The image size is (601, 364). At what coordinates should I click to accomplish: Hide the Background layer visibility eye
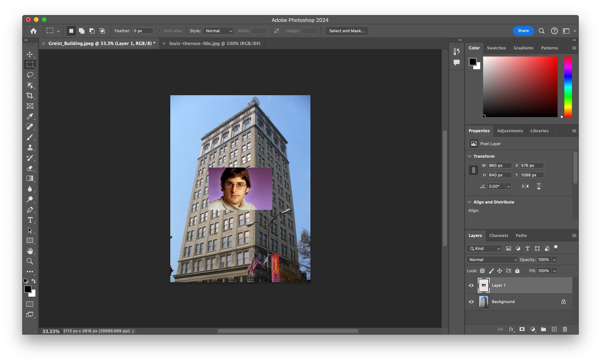point(471,301)
